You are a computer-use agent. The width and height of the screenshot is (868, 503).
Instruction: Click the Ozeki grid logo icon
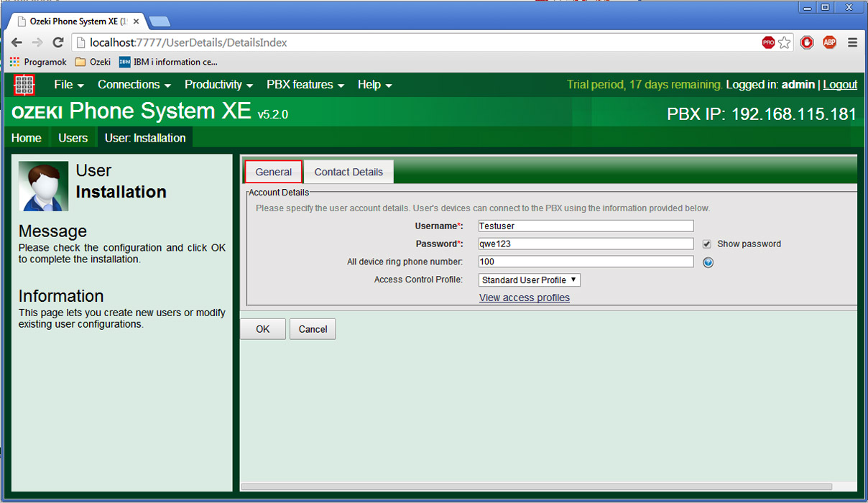coord(24,85)
